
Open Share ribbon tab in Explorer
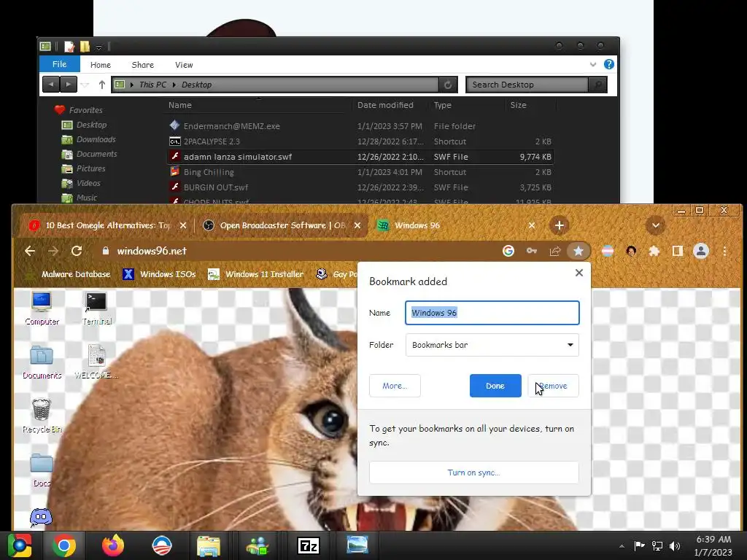[x=143, y=65]
